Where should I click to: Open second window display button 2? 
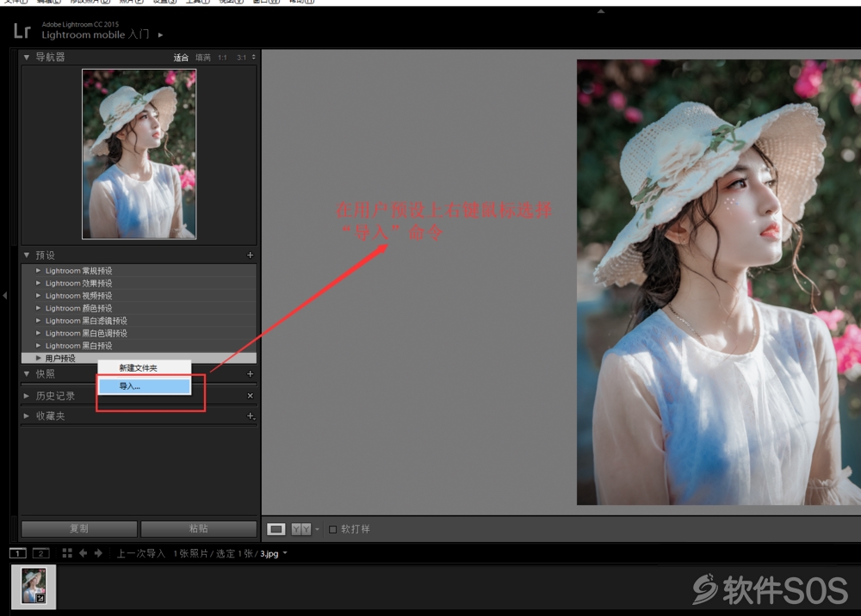[x=40, y=553]
